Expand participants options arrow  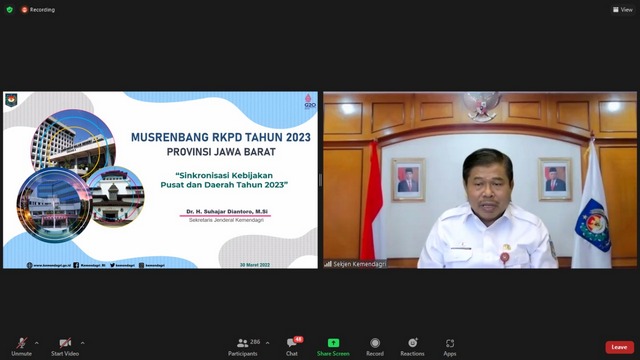pyautogui.click(x=267, y=343)
